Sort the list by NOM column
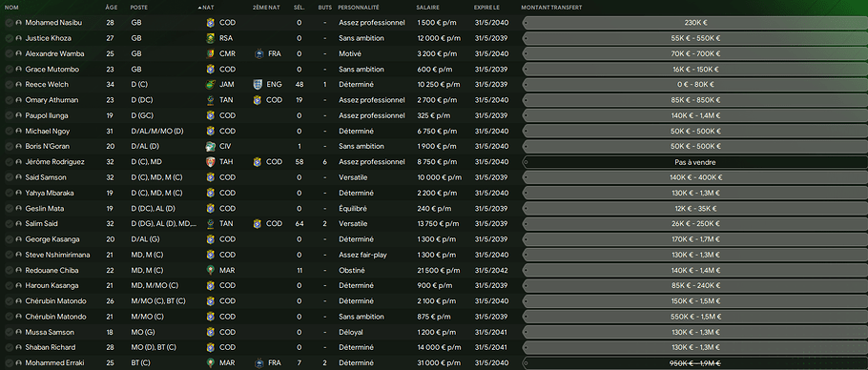This screenshot has height=370, width=868. (x=11, y=8)
